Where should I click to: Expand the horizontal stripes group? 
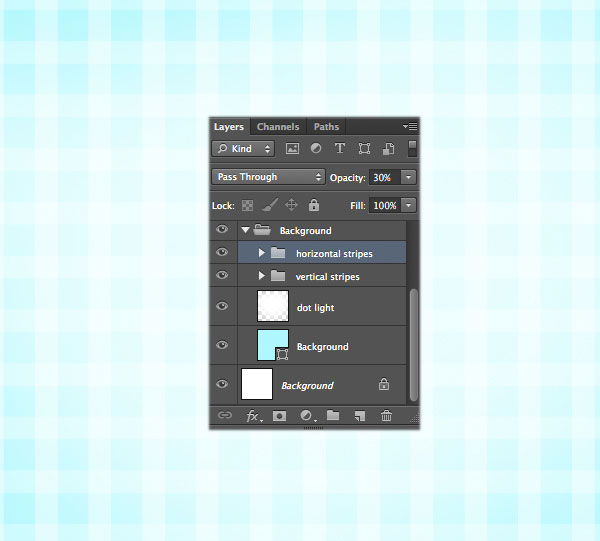262,253
